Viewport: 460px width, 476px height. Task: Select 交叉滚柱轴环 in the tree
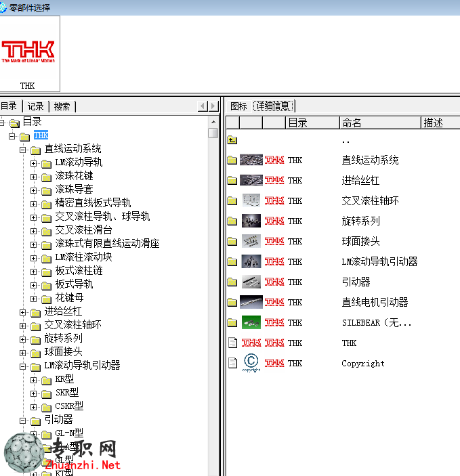[73, 324]
